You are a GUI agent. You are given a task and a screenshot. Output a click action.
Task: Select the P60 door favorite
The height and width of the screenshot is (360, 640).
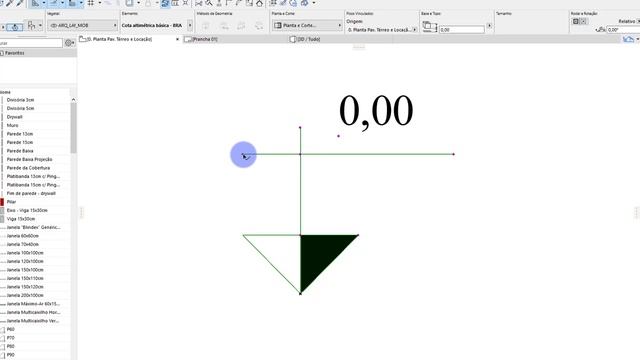[11, 329]
